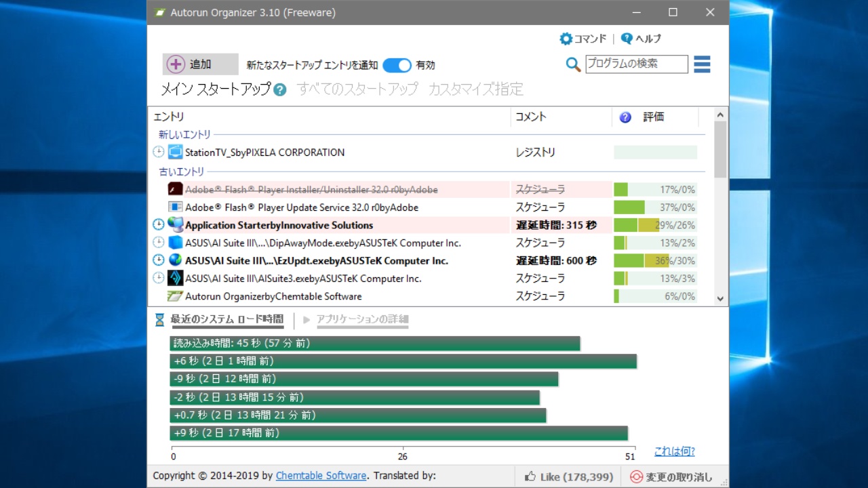Click the レジストリ comment cell
Viewport: 868px width, 488px height.
[536, 152]
